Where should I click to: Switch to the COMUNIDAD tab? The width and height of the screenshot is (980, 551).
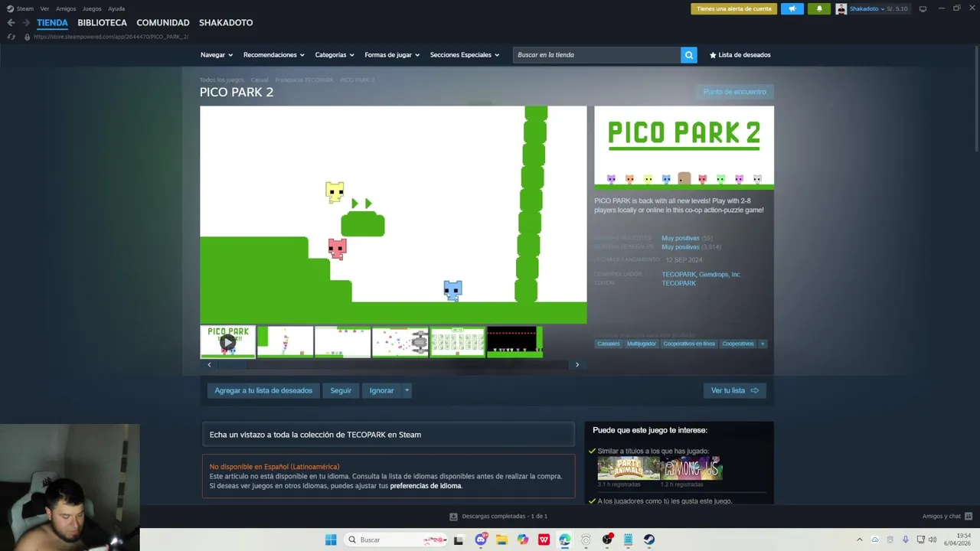pyautogui.click(x=163, y=23)
